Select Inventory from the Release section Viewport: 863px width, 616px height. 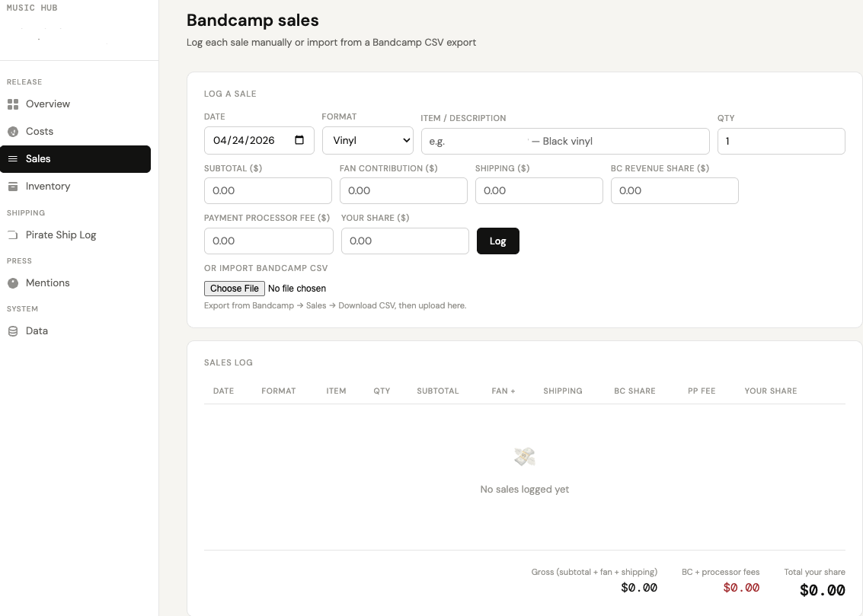(x=48, y=186)
